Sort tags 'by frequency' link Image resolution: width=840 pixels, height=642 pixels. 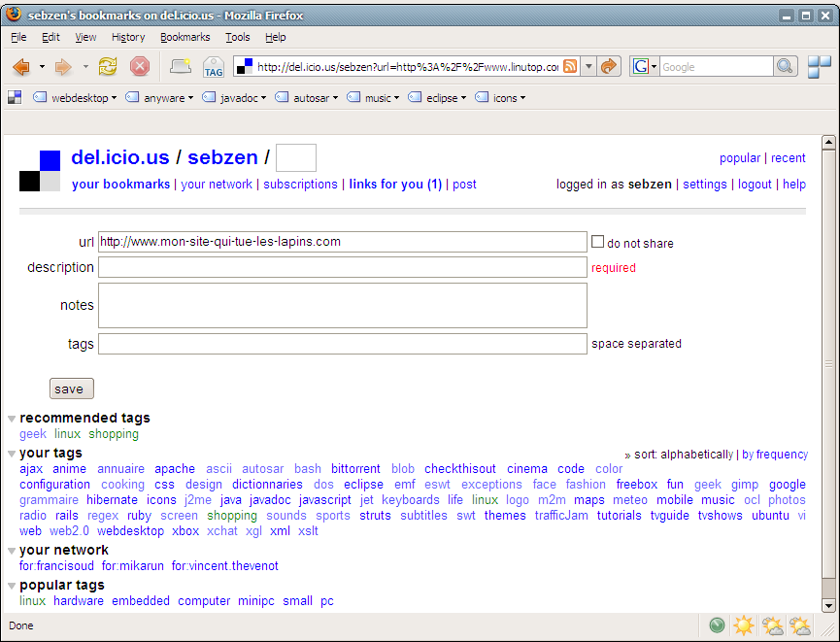[x=775, y=455]
